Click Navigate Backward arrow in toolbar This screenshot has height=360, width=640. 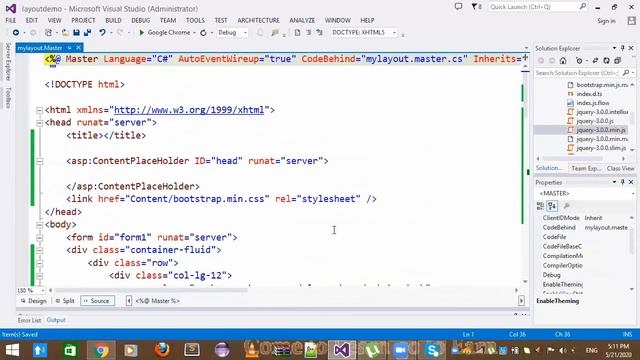(x=16, y=32)
